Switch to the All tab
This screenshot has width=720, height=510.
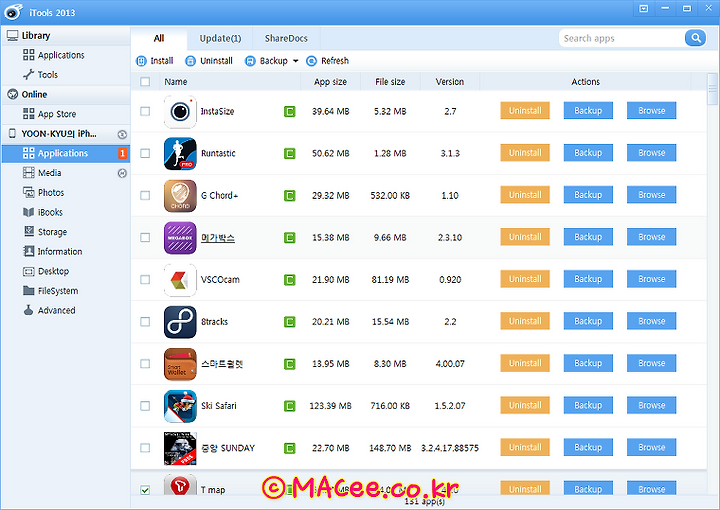(x=159, y=39)
